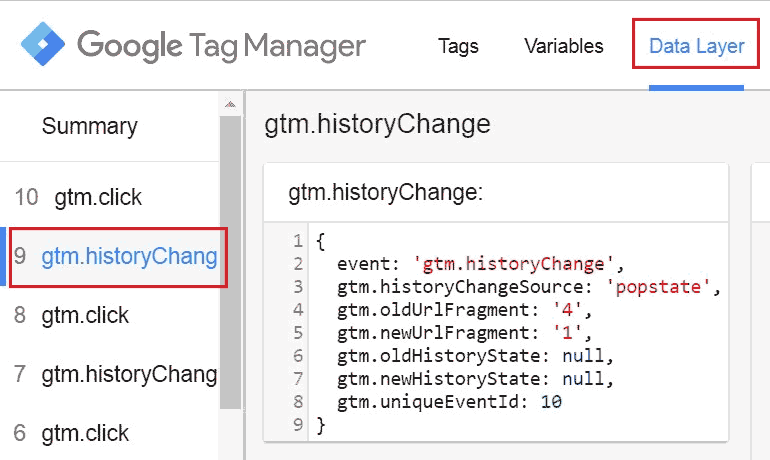Pick event 7 gtm.historyChange
The height and width of the screenshot is (460, 770).
click(128, 374)
